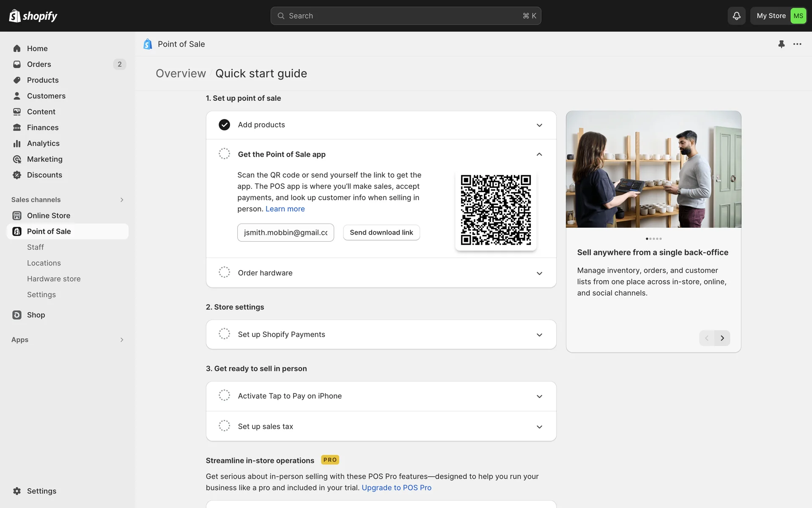Open the Shop sales channel
The height and width of the screenshot is (508, 812).
point(36,315)
